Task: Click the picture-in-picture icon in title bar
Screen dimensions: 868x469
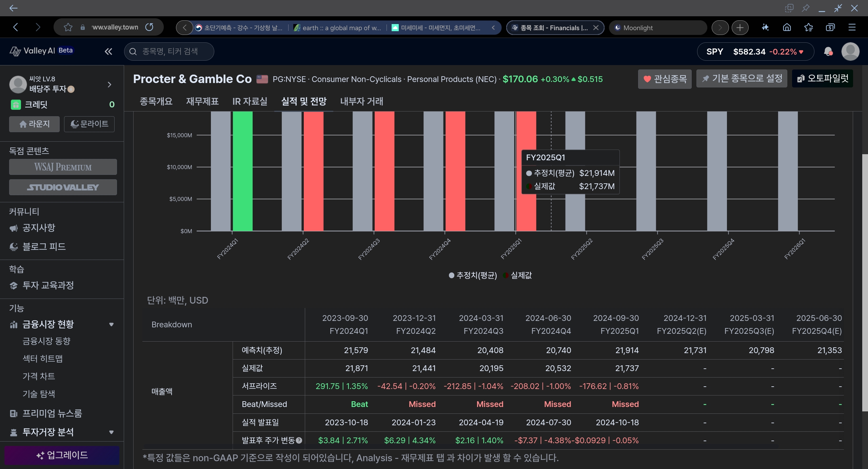Action: (x=789, y=8)
